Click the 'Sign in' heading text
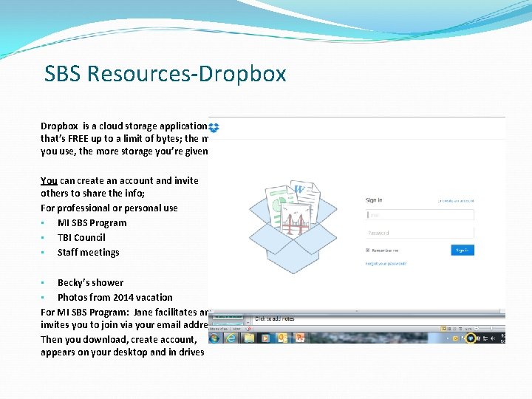Screen dimensions: 532x399 pos(374,200)
